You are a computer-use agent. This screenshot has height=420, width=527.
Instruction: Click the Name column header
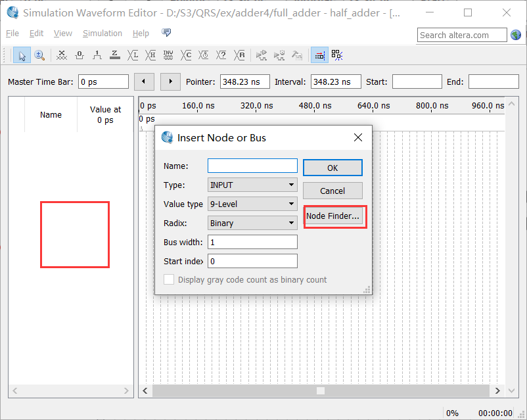(x=51, y=114)
